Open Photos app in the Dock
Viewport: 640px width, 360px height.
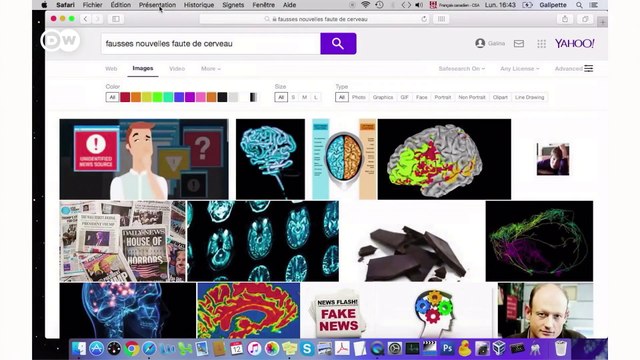pos(271,349)
